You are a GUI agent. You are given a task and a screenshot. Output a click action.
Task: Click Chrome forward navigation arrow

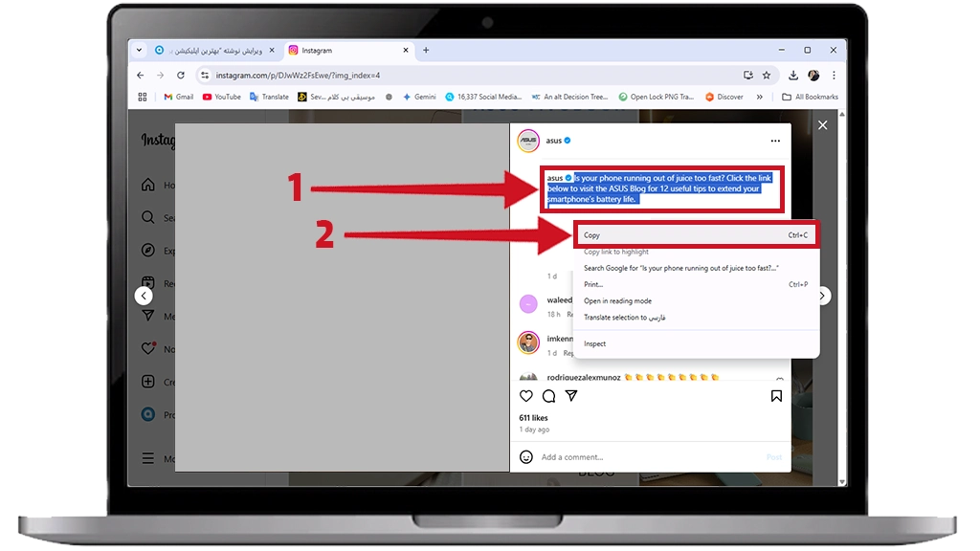tap(161, 76)
